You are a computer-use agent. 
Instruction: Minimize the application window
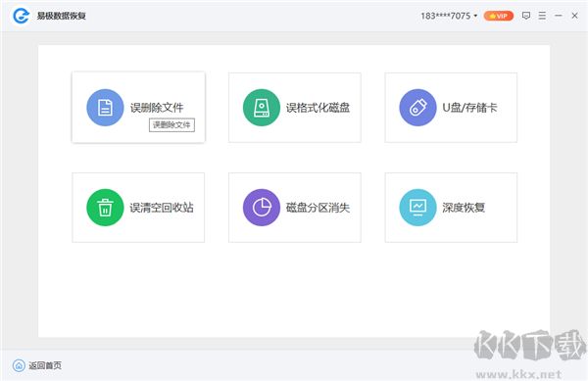tap(559, 16)
